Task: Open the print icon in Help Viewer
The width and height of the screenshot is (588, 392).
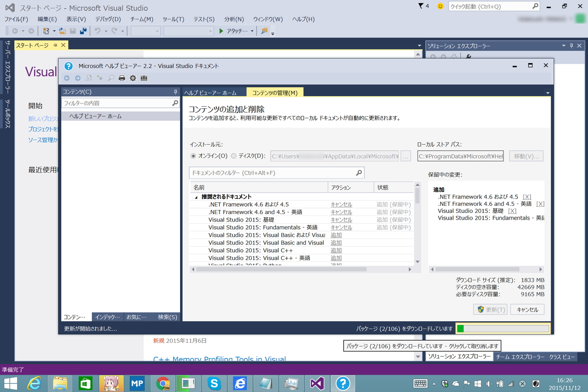Action: point(122,78)
